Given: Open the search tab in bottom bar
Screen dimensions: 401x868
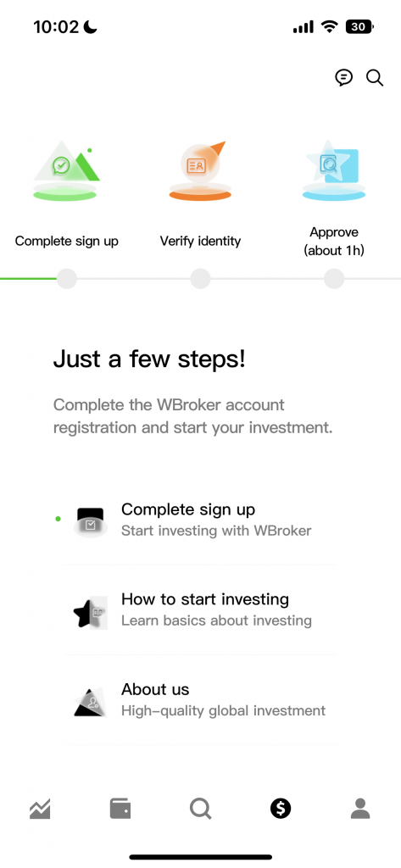Looking at the screenshot, I should [200, 809].
